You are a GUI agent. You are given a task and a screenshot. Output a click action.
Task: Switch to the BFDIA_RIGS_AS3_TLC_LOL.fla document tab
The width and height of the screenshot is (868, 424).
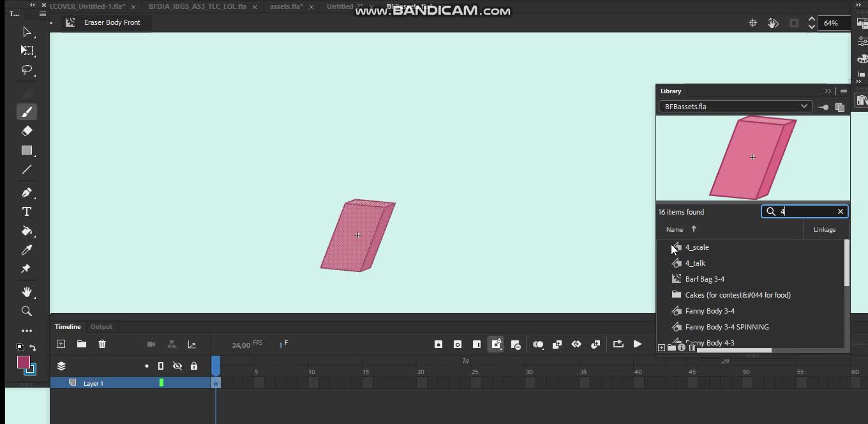[197, 6]
